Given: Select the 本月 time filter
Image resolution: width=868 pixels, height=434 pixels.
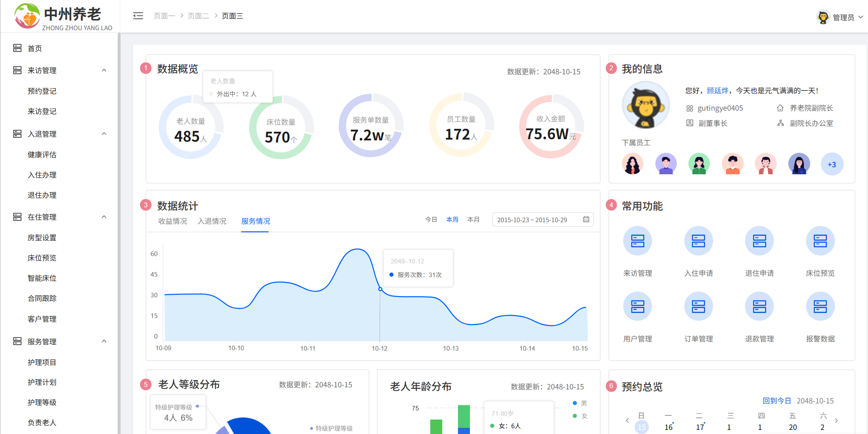Looking at the screenshot, I should point(473,219).
